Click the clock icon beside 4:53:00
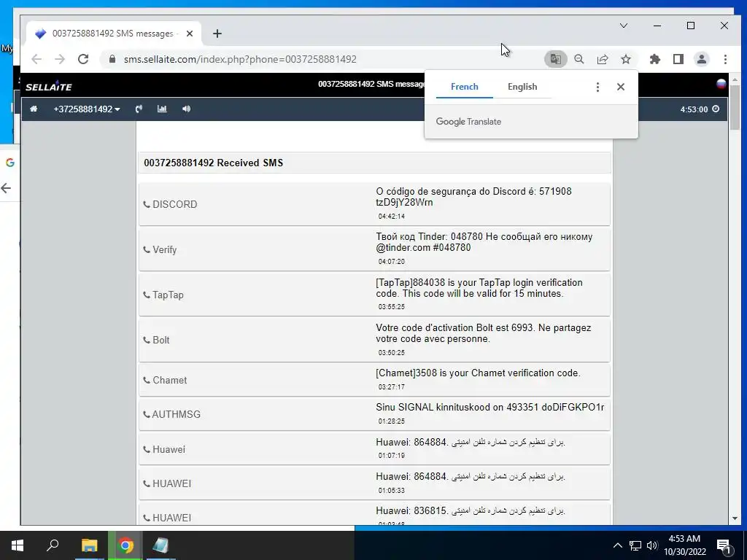 (716, 109)
